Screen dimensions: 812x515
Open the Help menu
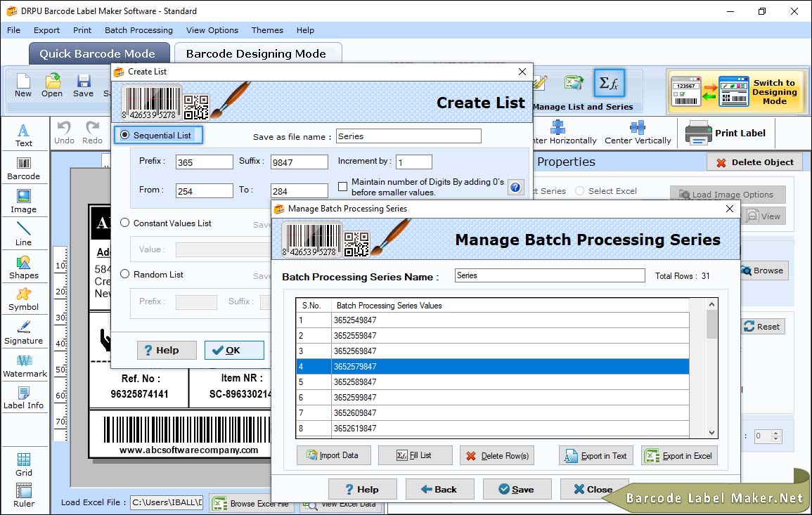point(305,30)
